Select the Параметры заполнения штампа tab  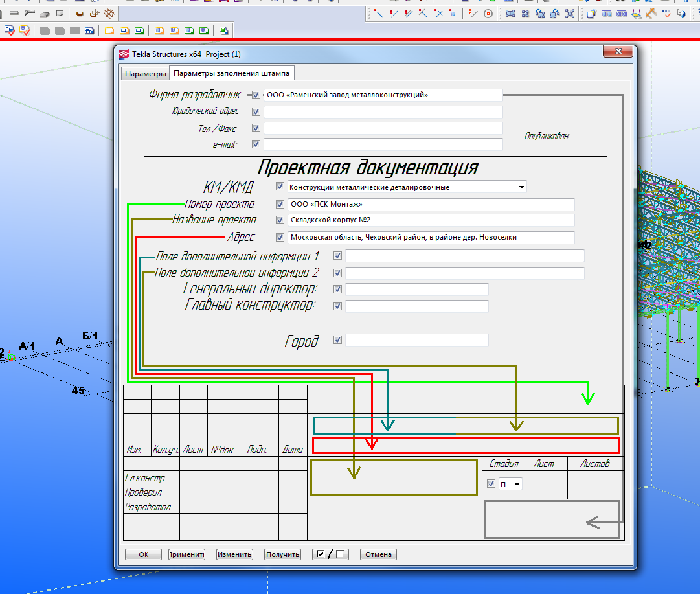[x=231, y=73]
